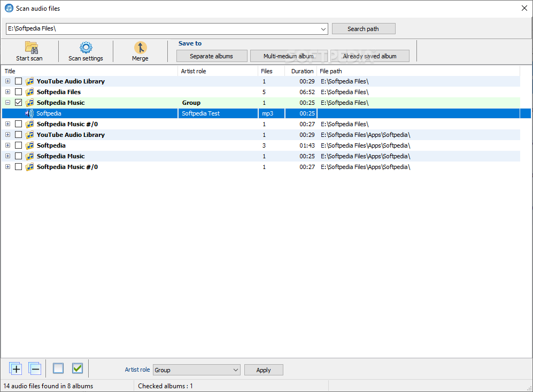Apply the selected artist role
The image size is (533, 392).
264,370
